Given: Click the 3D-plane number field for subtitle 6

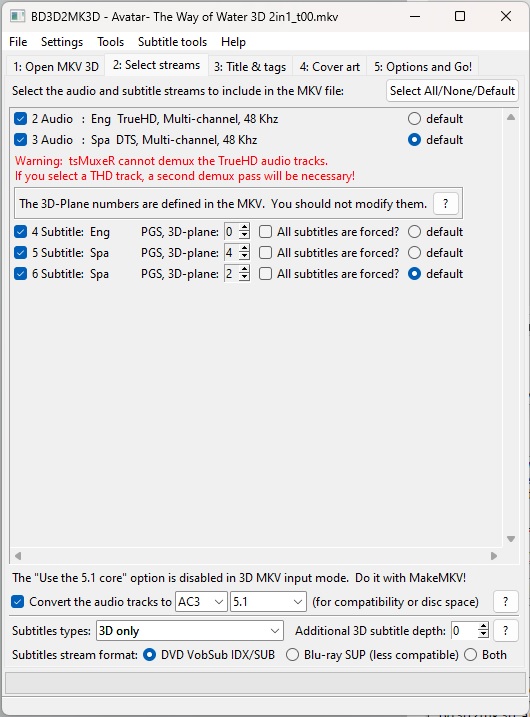Looking at the screenshot, I should [x=231, y=273].
